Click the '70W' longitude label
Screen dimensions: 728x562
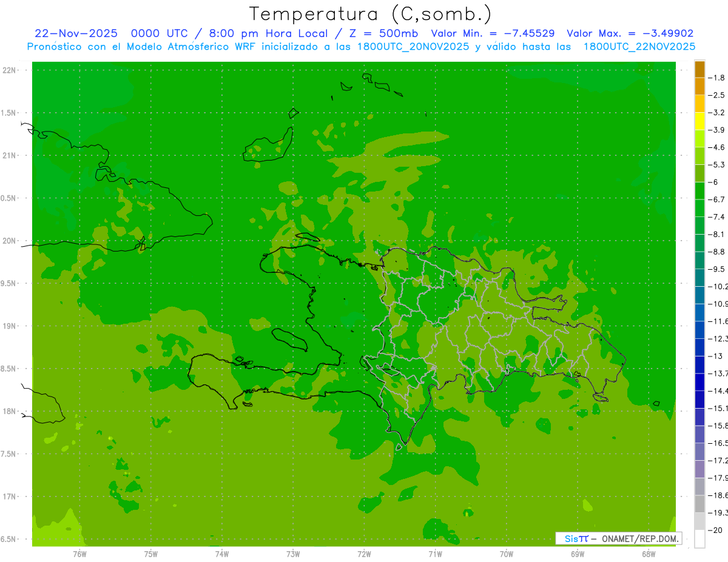pyautogui.click(x=507, y=554)
